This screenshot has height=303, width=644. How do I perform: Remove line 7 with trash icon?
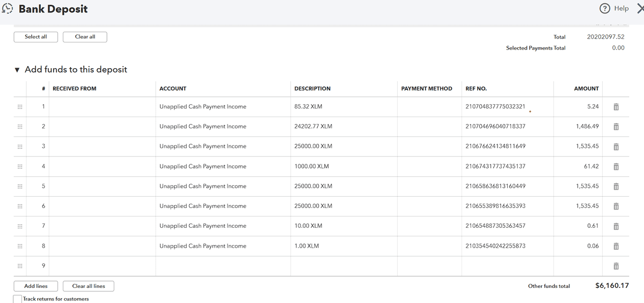click(x=616, y=226)
